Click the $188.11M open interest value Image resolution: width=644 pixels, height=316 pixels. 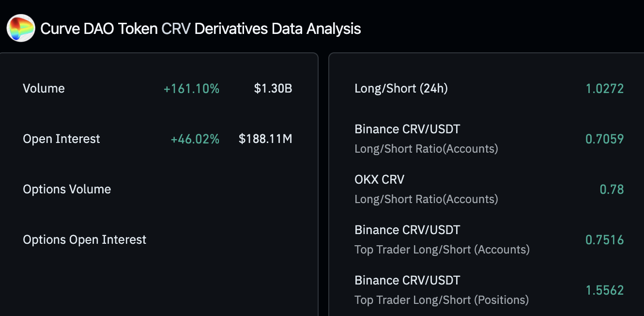point(265,139)
